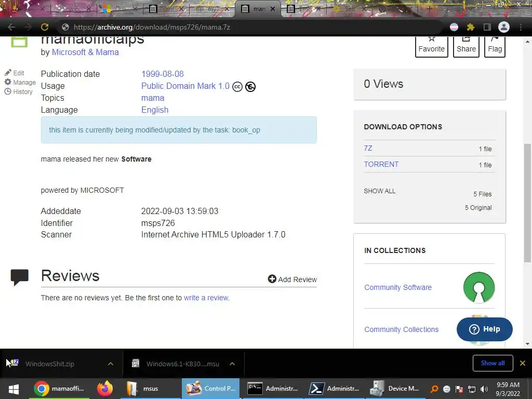Click the orange magnifier tray icon
Image resolution: width=532 pixels, height=399 pixels.
[x=434, y=389]
